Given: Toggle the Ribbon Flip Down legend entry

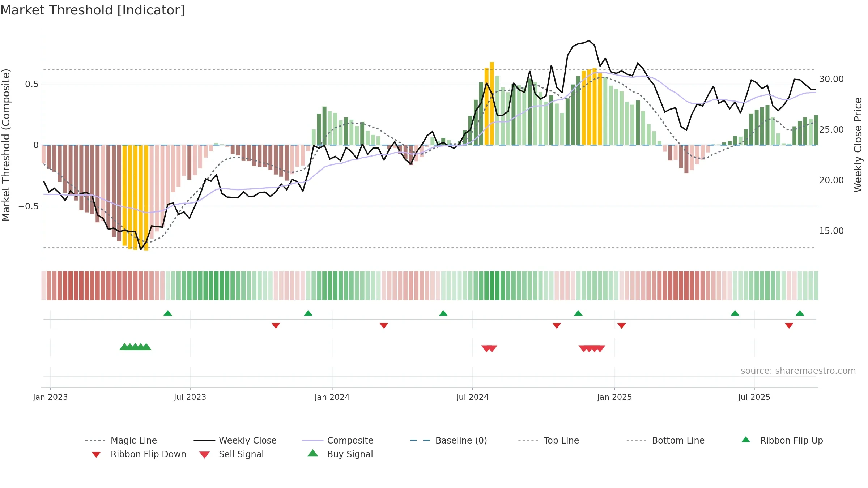Looking at the screenshot, I should coord(139,454).
